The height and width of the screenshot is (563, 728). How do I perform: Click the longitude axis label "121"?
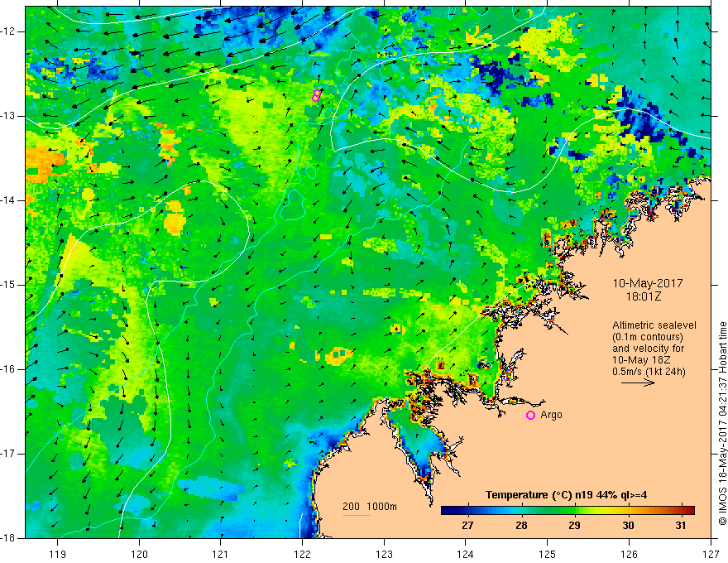221,554
